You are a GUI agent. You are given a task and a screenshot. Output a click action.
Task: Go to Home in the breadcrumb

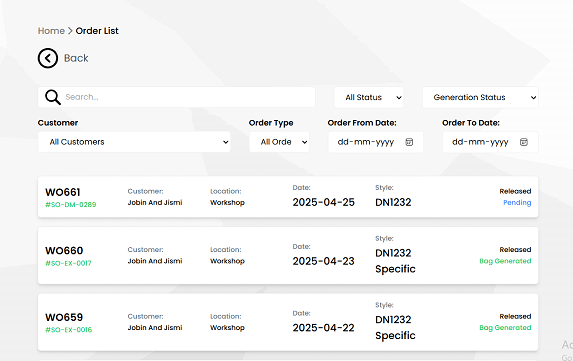51,31
